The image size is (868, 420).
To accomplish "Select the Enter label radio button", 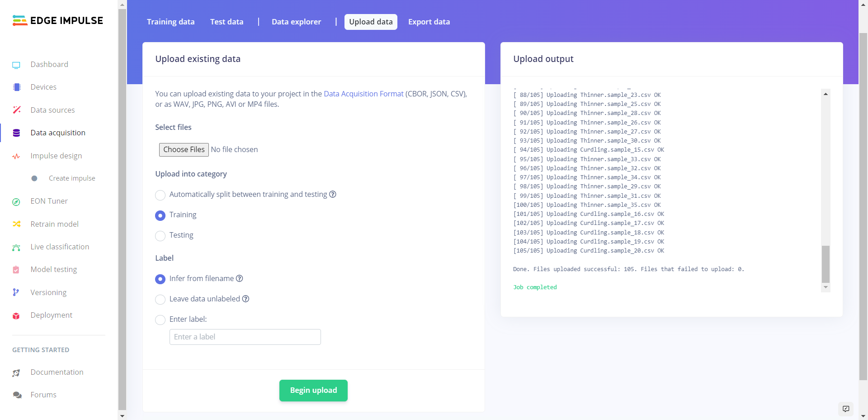I will 160,320.
